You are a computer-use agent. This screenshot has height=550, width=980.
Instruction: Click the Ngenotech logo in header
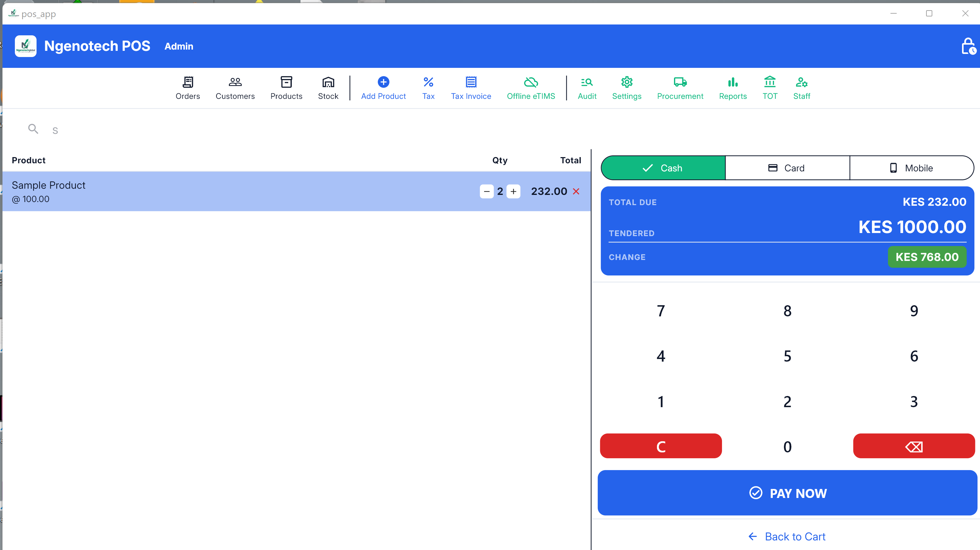[x=25, y=46]
